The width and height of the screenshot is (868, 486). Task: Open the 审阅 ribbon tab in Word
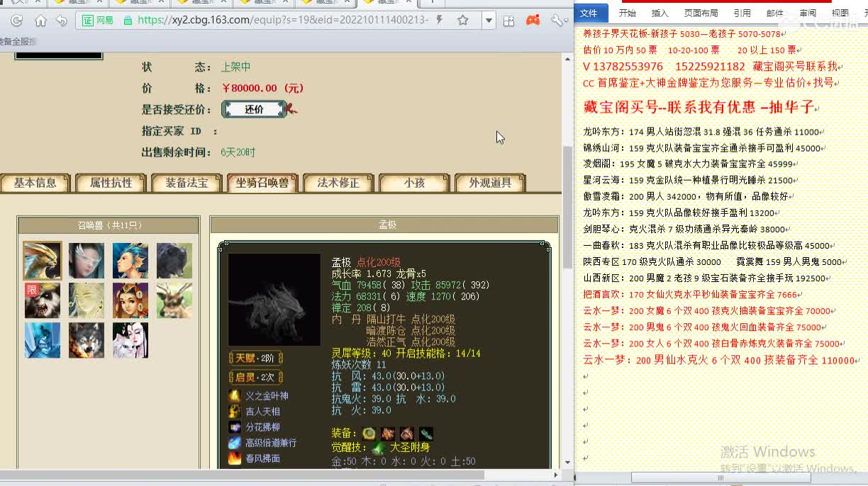click(807, 13)
